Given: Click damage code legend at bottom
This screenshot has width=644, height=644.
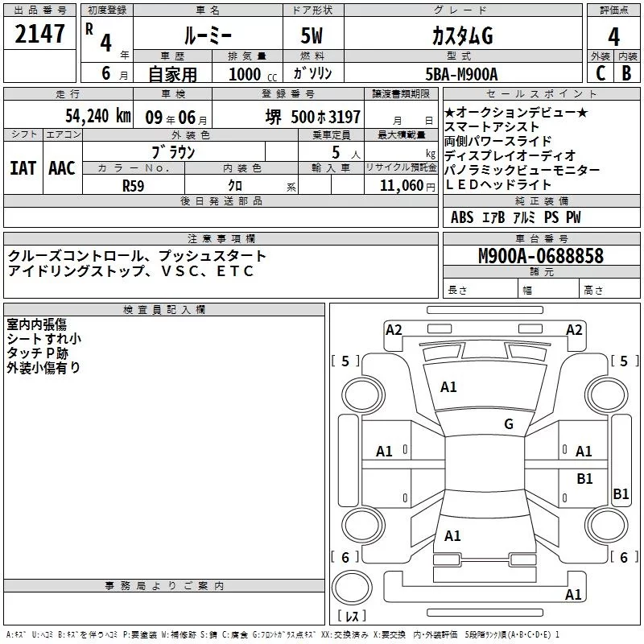Looking at the screenshot, I should click(283, 634).
